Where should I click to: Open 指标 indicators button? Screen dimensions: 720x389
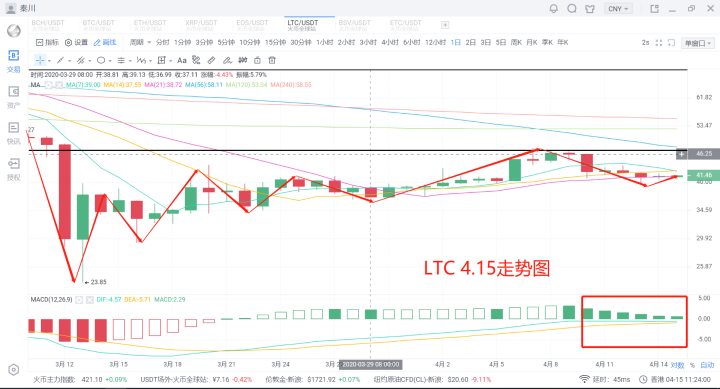pyautogui.click(x=47, y=42)
